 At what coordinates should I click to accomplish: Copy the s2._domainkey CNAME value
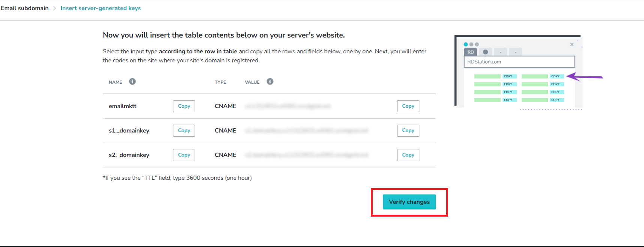pyautogui.click(x=408, y=155)
